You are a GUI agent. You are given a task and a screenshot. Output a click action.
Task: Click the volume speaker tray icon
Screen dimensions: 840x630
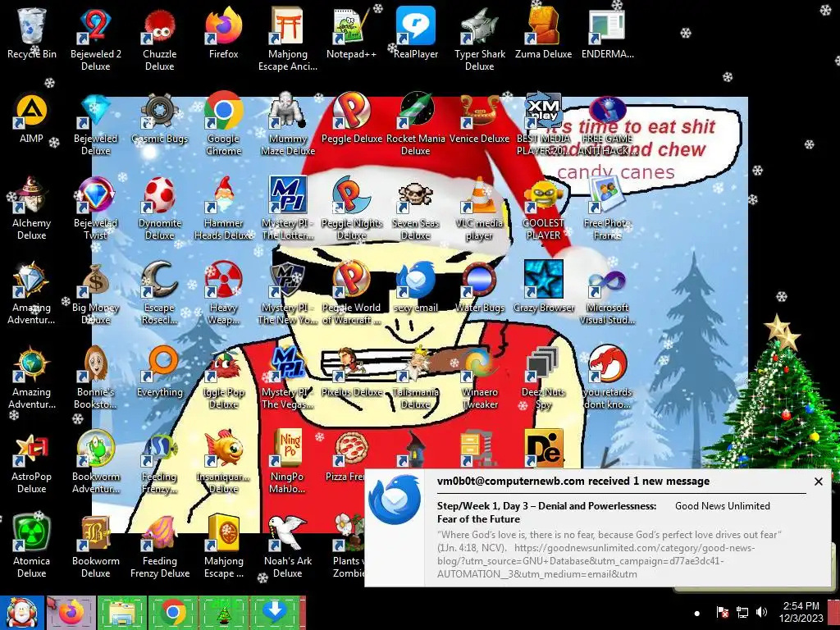pos(760,612)
